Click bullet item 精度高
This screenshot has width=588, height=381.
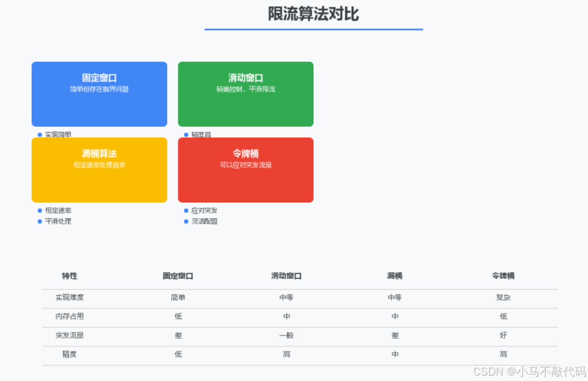[x=201, y=135]
